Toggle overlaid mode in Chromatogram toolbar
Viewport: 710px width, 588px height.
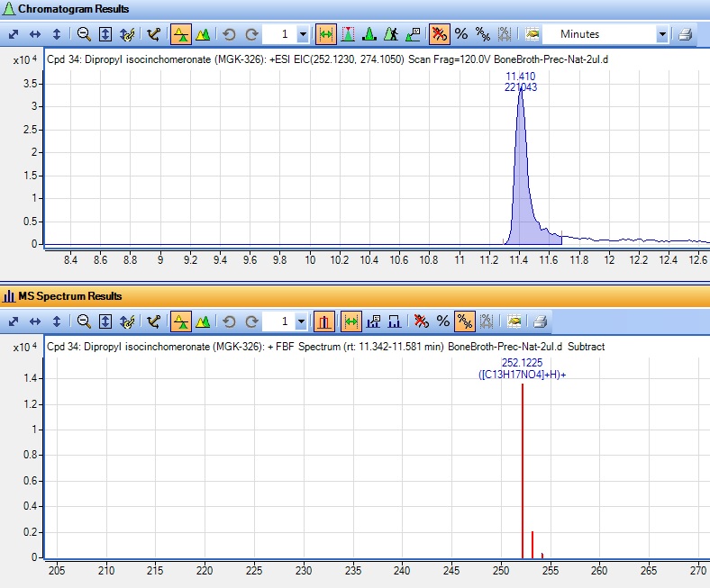coord(204,34)
